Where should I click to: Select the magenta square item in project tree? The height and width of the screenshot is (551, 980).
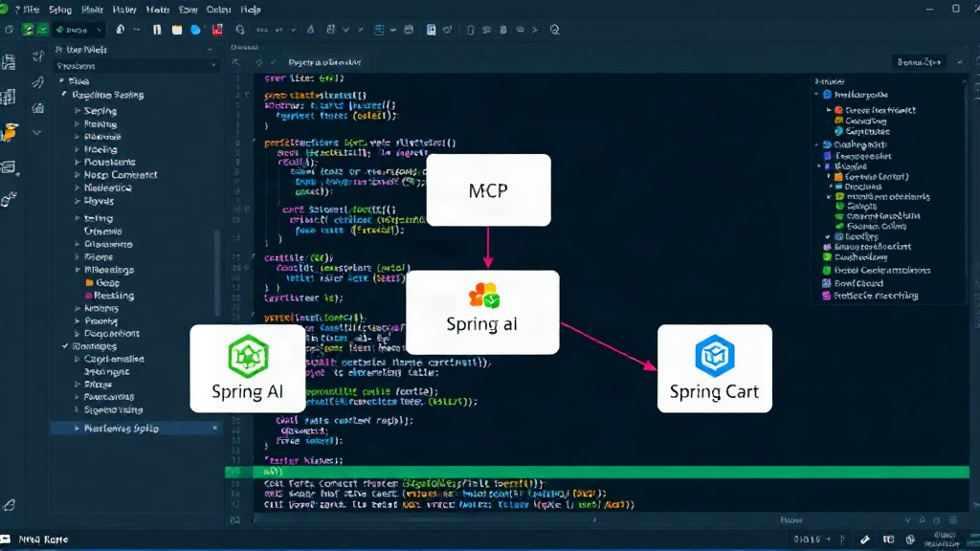pos(110,296)
